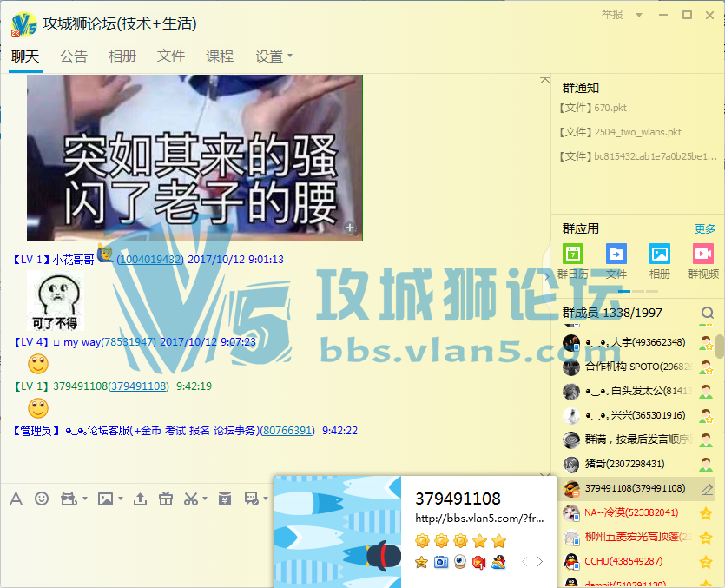Click 更多 to see more group apps
This screenshot has width=725, height=588.
click(705, 228)
